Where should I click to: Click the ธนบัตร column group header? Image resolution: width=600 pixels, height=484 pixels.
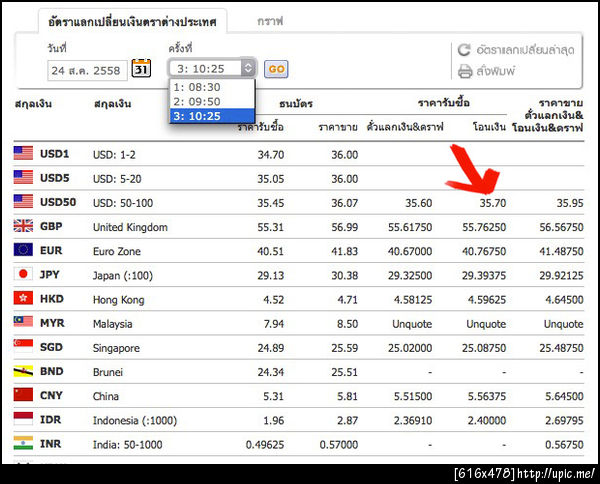296,104
